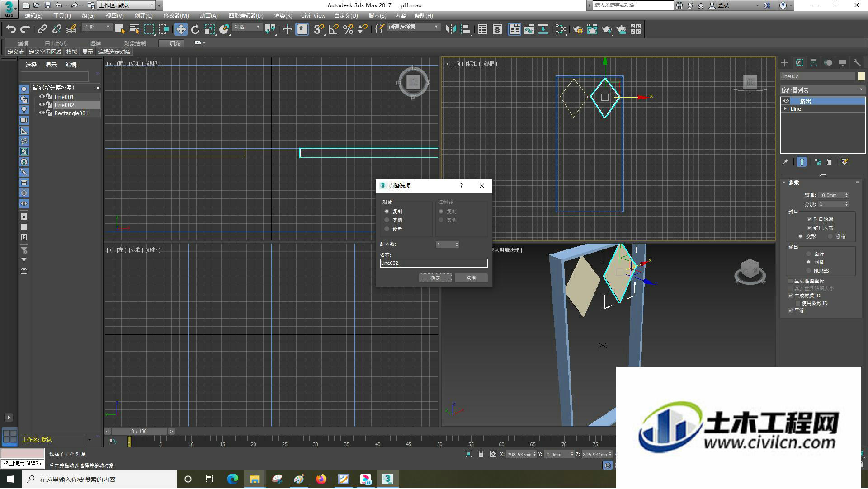Select NURBS output radio button
The width and height of the screenshot is (868, 489).
[x=809, y=271]
